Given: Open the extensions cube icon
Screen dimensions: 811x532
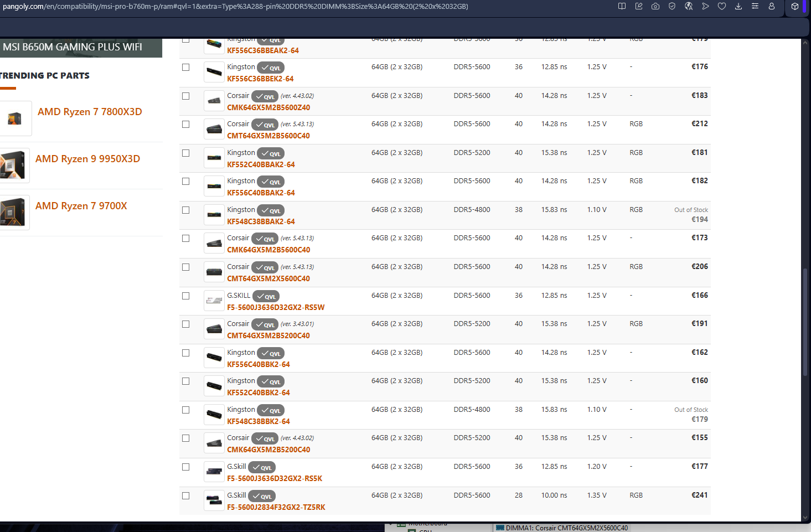Looking at the screenshot, I should click(795, 7).
